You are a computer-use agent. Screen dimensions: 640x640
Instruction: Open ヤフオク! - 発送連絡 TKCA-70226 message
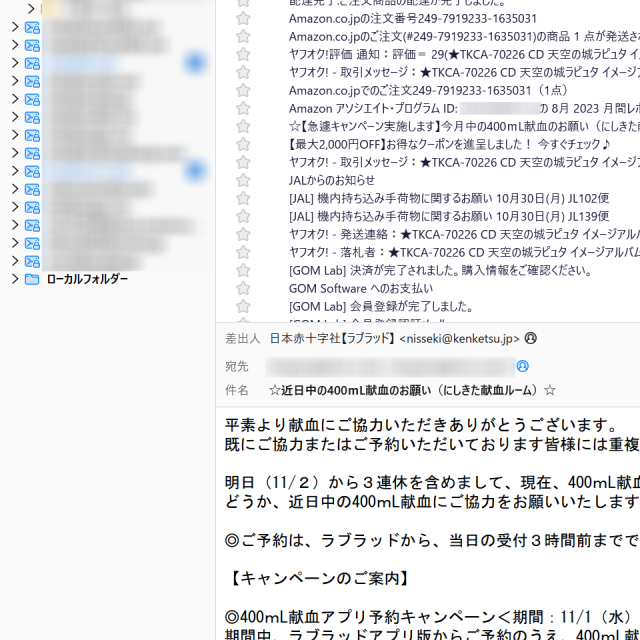pyautogui.click(x=464, y=234)
